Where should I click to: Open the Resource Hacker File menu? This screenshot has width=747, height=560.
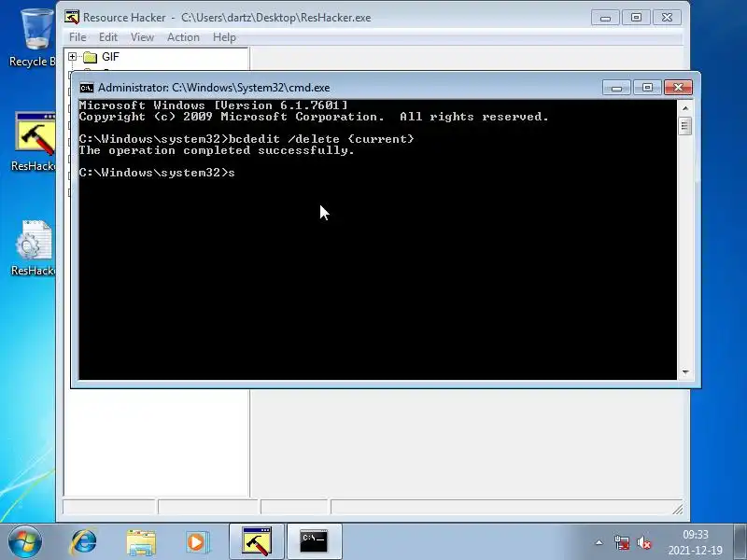coord(78,37)
